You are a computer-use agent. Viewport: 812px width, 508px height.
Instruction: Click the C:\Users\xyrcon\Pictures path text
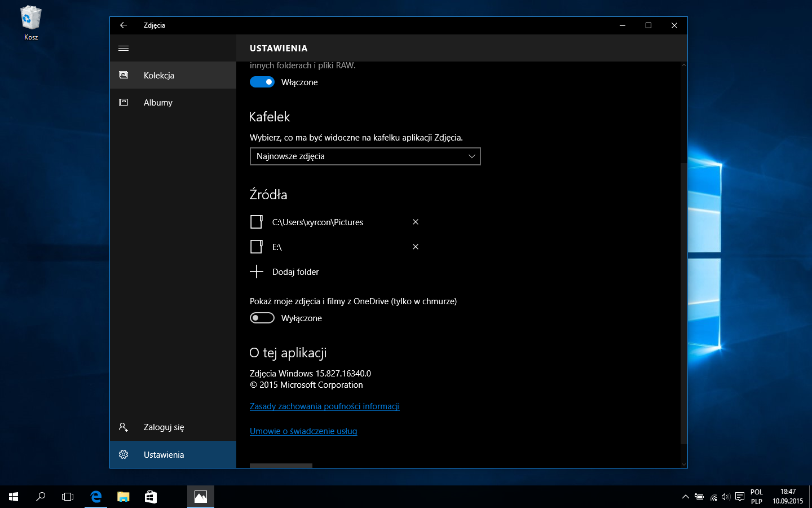317,222
